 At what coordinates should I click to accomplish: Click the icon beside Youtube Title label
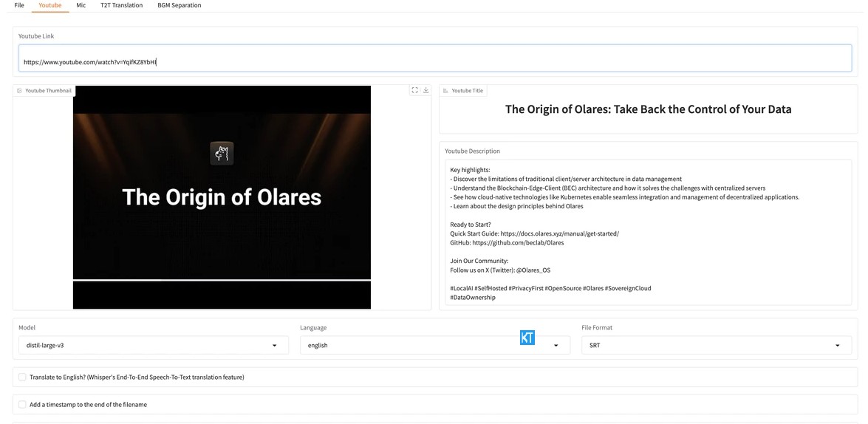(x=445, y=91)
